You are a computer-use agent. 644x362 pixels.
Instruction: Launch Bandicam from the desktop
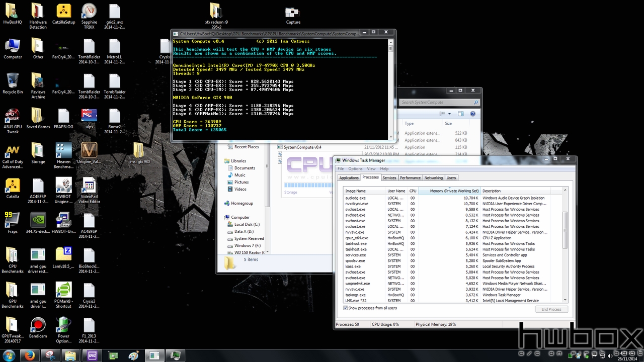(x=38, y=328)
